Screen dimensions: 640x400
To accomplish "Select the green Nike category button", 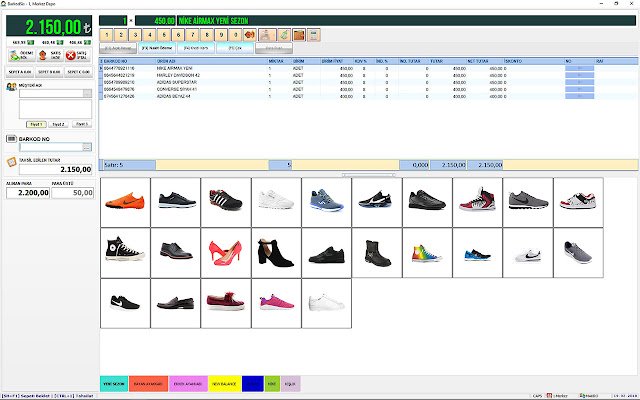I will click(x=272, y=384).
